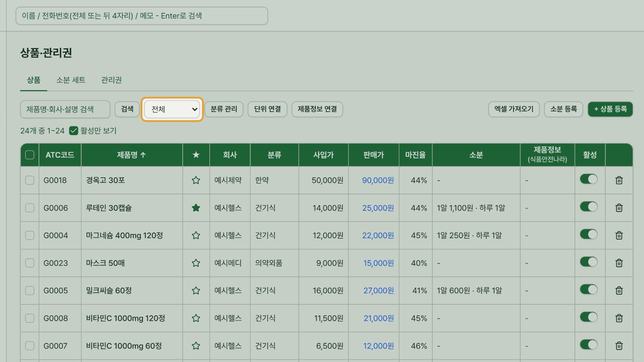Delete 비타민C 1000mg 60정 row
Viewport: 644px width, 362px height.
[x=619, y=346]
